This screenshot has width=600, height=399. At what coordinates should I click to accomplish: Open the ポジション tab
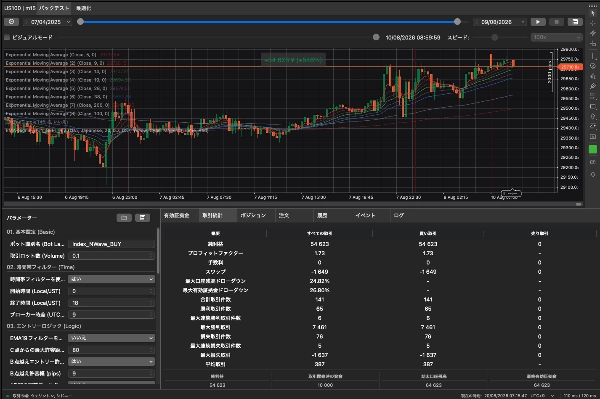click(253, 215)
